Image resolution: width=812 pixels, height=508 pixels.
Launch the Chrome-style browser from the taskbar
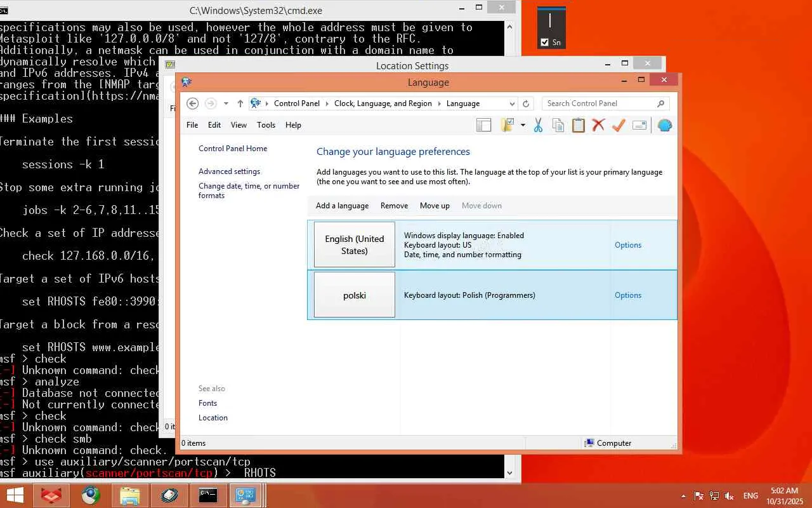90,495
